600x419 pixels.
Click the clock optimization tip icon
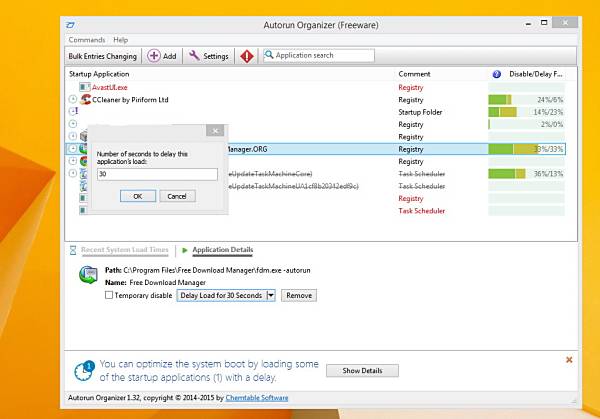coord(84,370)
